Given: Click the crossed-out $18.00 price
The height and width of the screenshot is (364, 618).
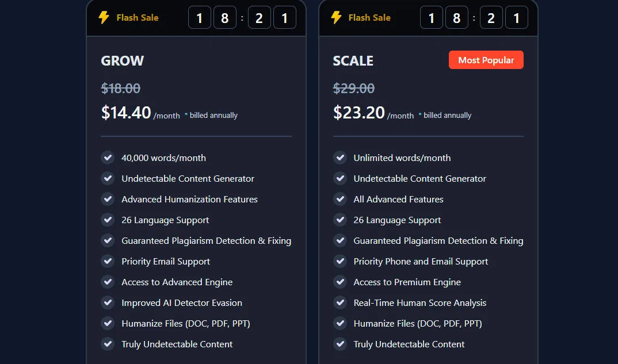Looking at the screenshot, I should pos(121,88).
